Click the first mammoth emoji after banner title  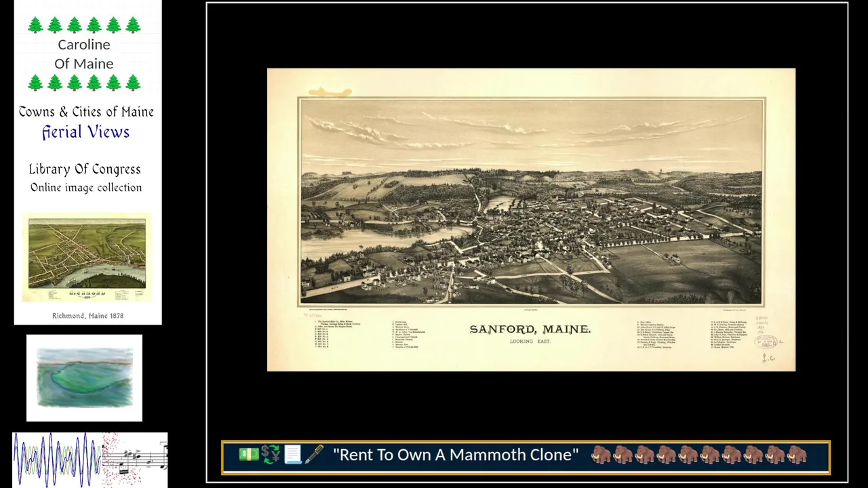tap(601, 455)
